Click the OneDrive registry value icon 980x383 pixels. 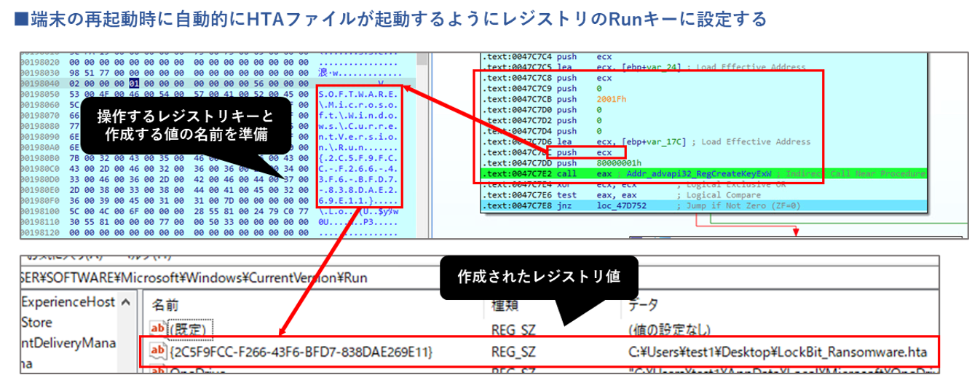click(158, 374)
